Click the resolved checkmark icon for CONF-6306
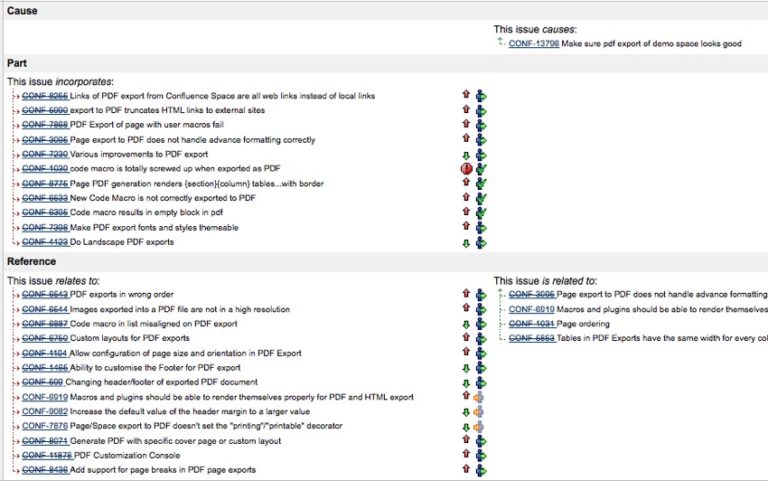Image resolution: width=768 pixels, height=481 pixels. click(x=481, y=213)
